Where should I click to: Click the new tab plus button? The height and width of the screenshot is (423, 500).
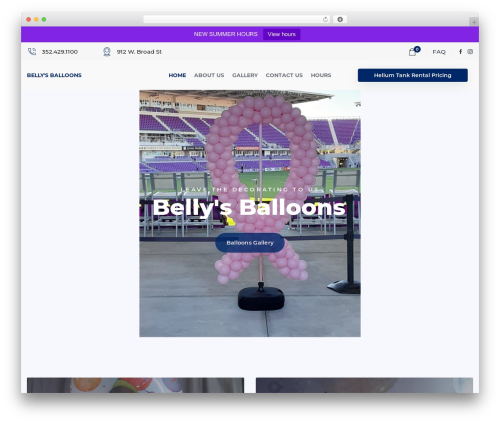(x=474, y=22)
